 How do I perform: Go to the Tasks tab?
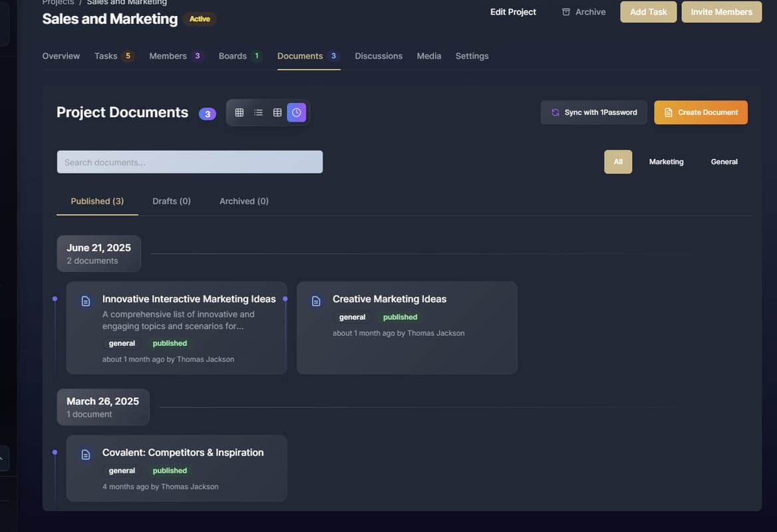pos(106,56)
